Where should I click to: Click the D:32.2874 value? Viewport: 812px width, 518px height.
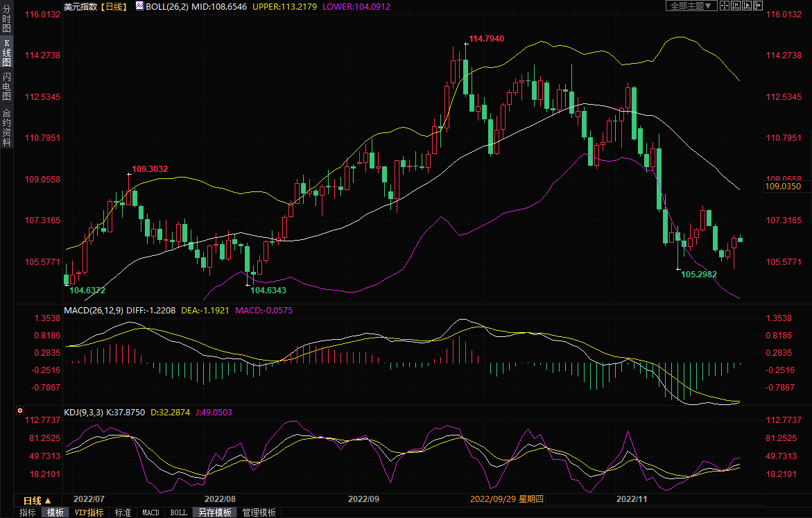171,413
